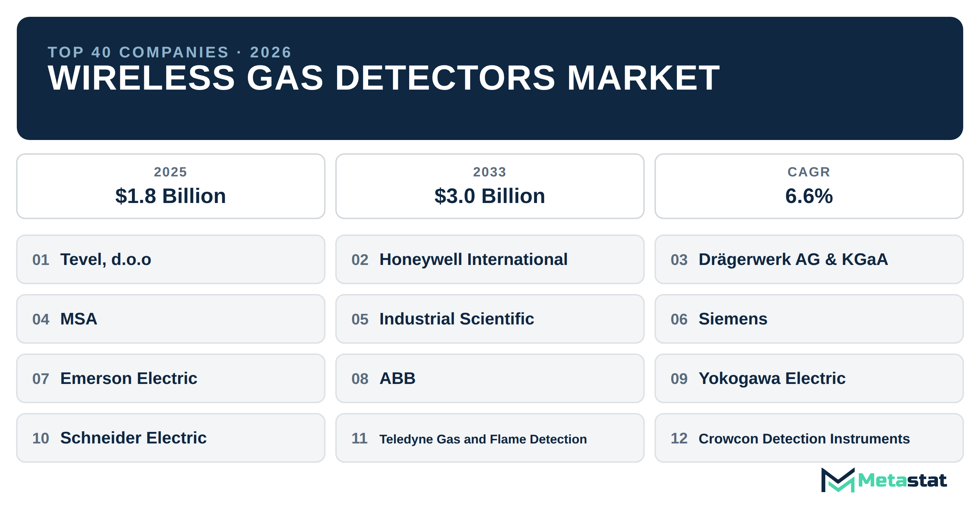
Task: Click Crowcon Detection Instruments entry
Action: (809, 438)
